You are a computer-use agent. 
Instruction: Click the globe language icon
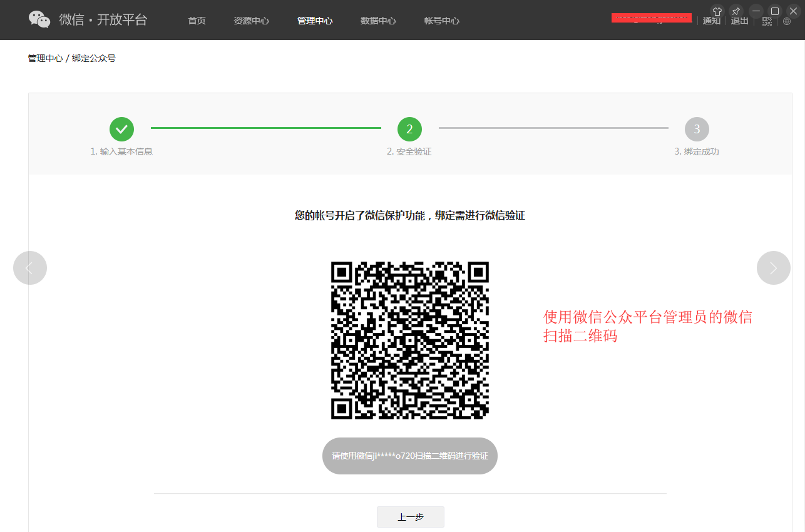787,21
